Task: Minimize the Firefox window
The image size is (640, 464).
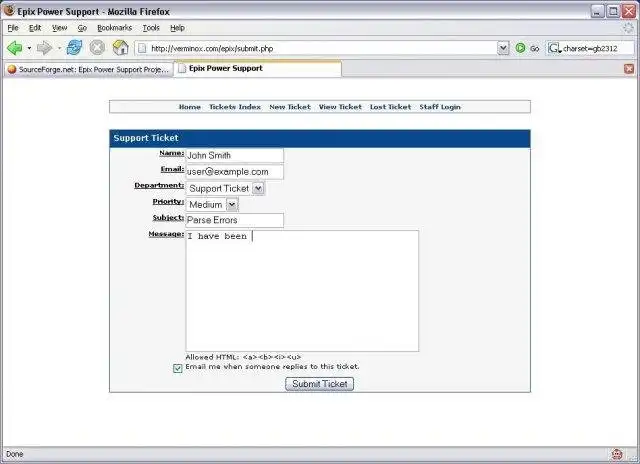Action: [597, 11]
